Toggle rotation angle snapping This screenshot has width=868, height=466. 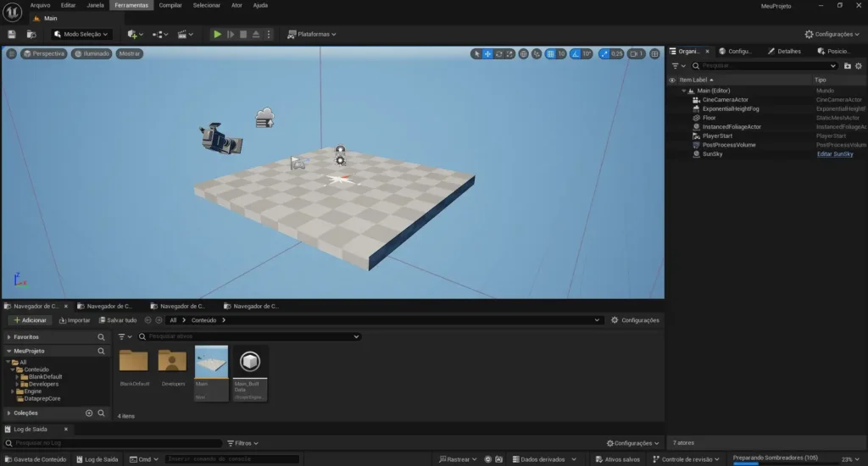tap(576, 53)
